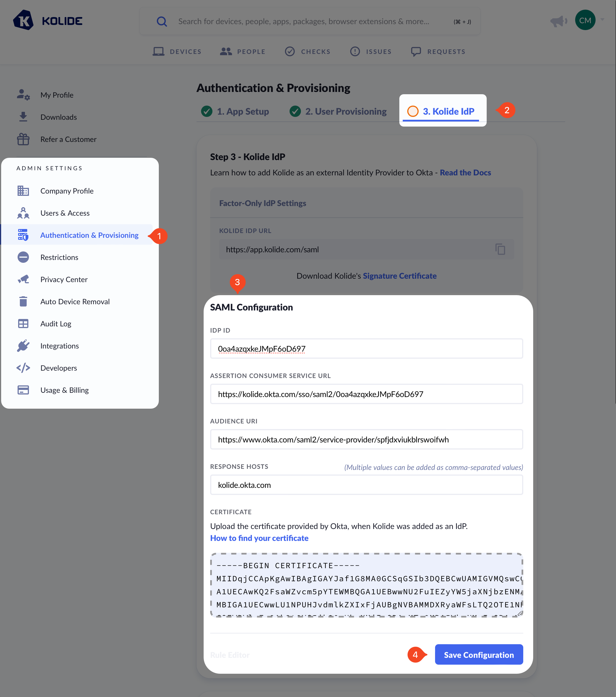Open Restrictions settings
Screen dimensions: 616x697
pyautogui.click(x=59, y=257)
